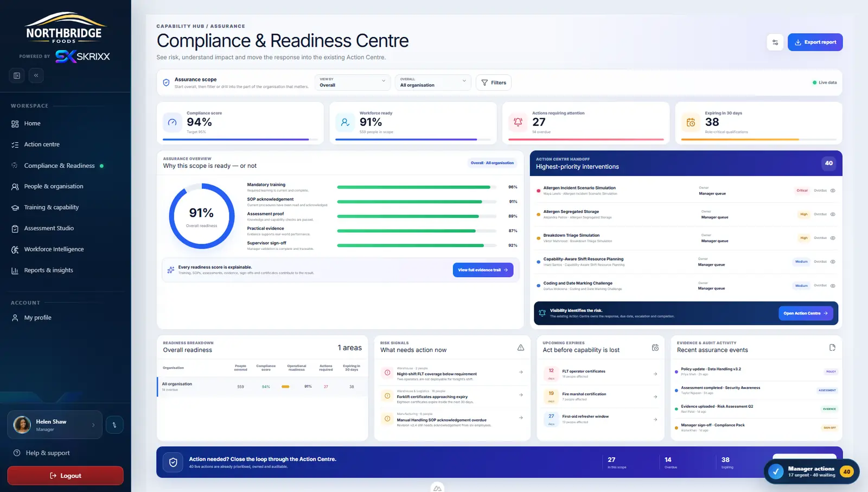This screenshot has height=492, width=868.
Task: Click the Recent assurance events document icon
Action: [832, 348]
